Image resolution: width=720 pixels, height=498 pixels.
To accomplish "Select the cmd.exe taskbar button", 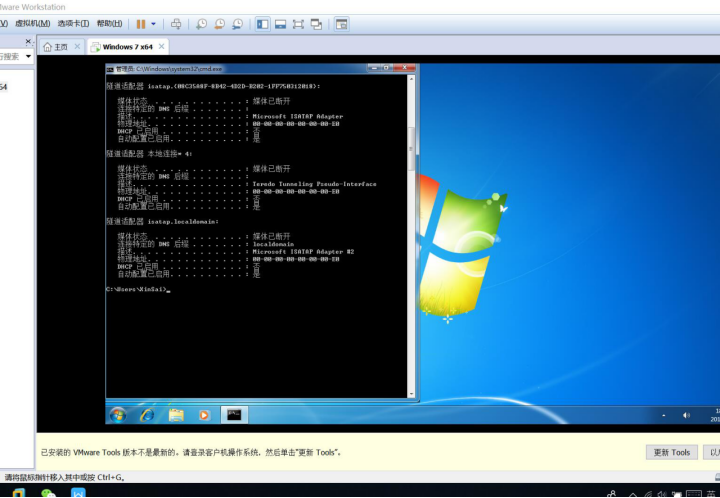I will [x=234, y=415].
